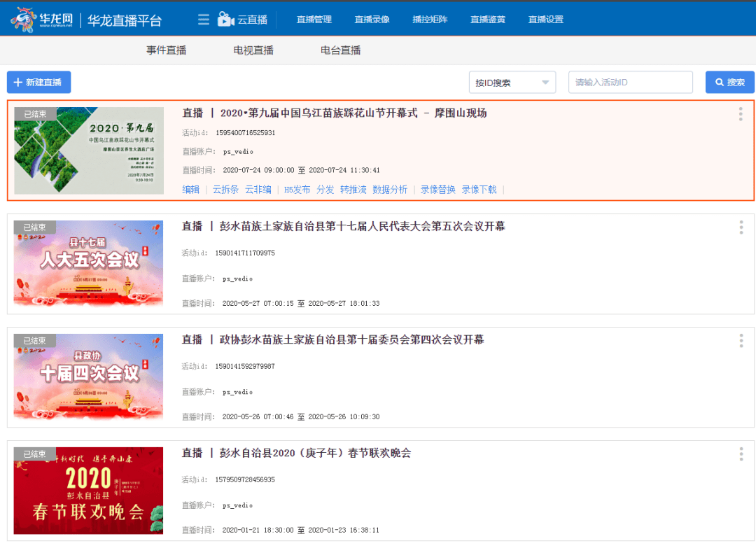
Task: Open the more-options dots for the 踩花山节 live
Action: click(741, 114)
